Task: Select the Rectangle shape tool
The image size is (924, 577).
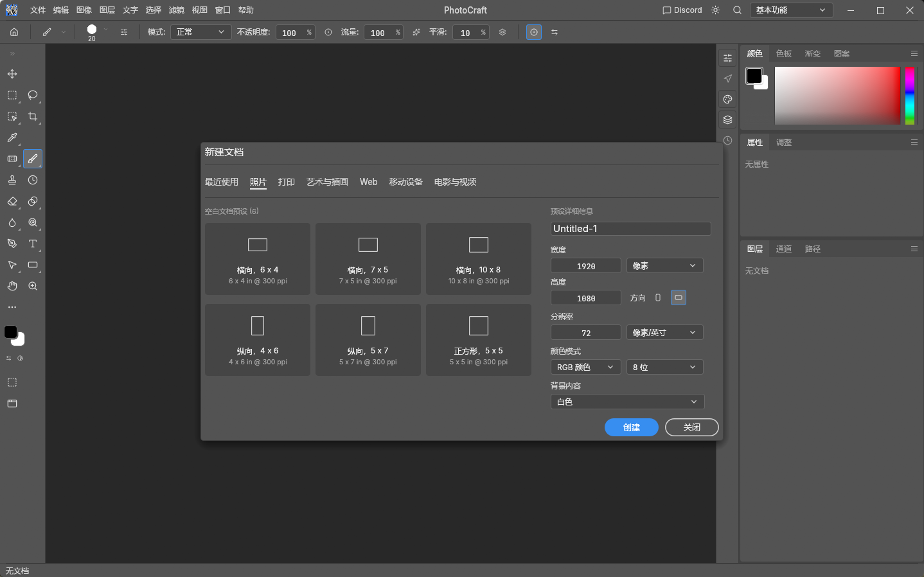Action: click(33, 265)
